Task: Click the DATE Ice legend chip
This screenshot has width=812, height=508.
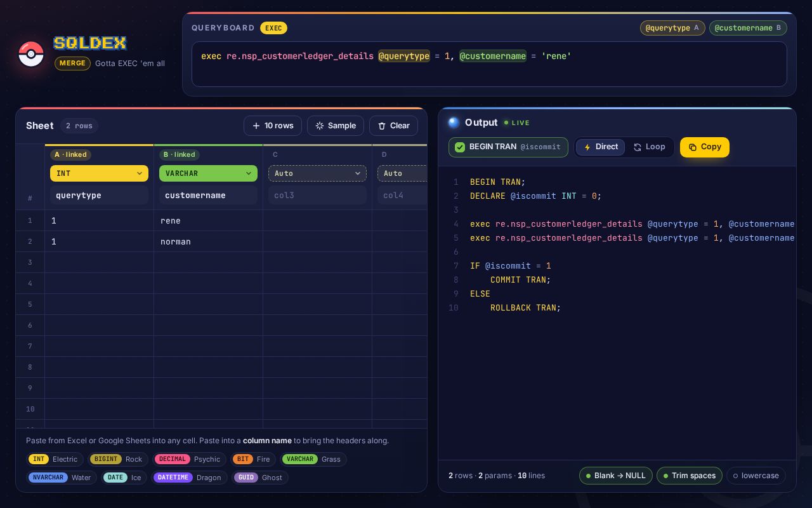Action: [x=124, y=478]
